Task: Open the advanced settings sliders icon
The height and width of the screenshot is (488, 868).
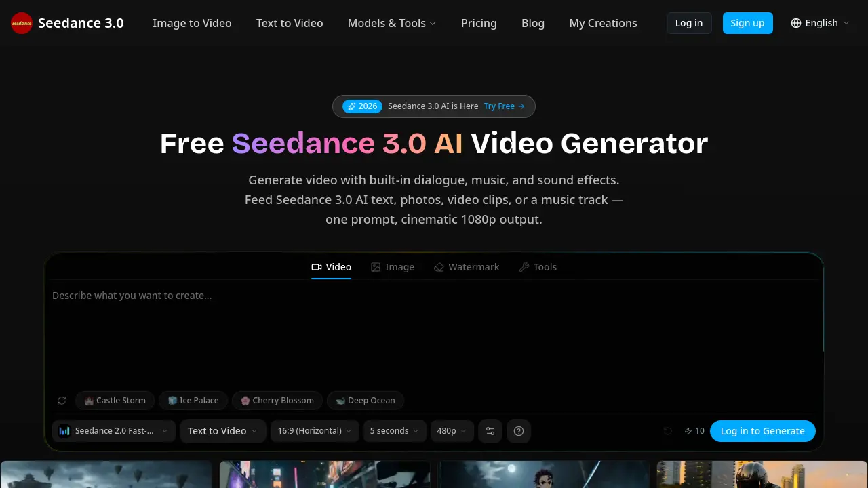Action: click(490, 431)
